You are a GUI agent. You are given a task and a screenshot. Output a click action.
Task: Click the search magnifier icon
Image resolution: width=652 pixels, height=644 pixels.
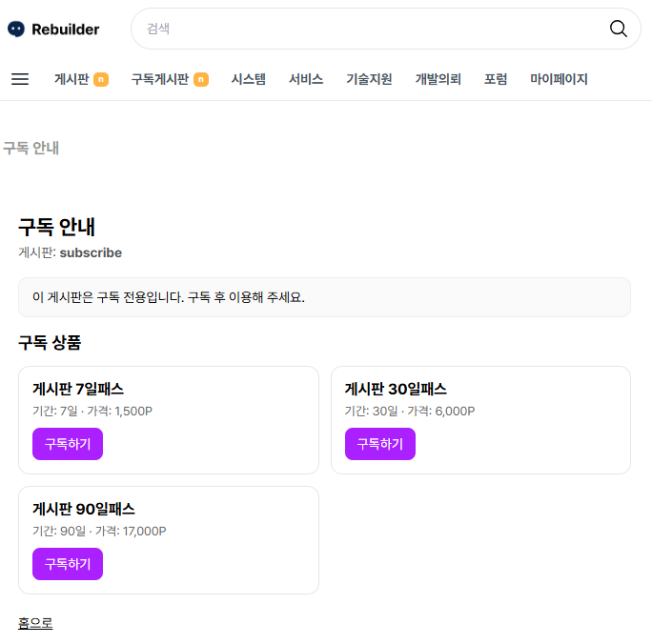point(619,29)
